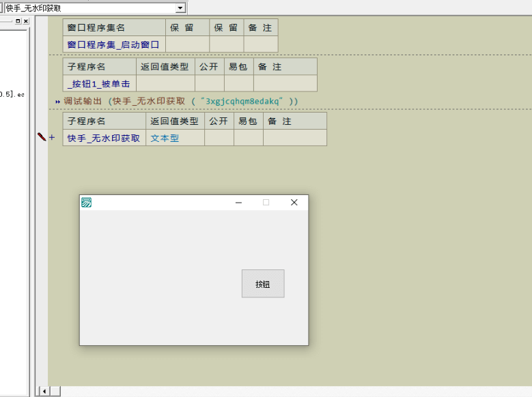Screen dimensions: 532x397
Task: Click the 公开 cell for 快手_无水印获取
Action: pyautogui.click(x=219, y=138)
